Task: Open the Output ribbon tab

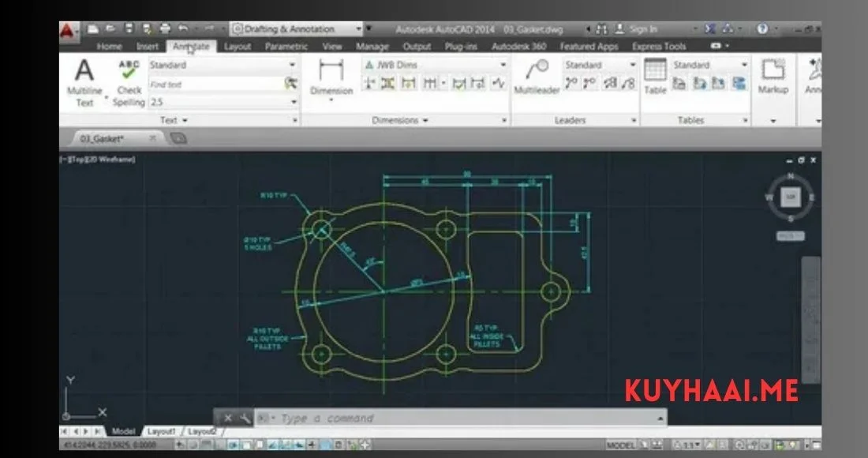Action: 417,47
